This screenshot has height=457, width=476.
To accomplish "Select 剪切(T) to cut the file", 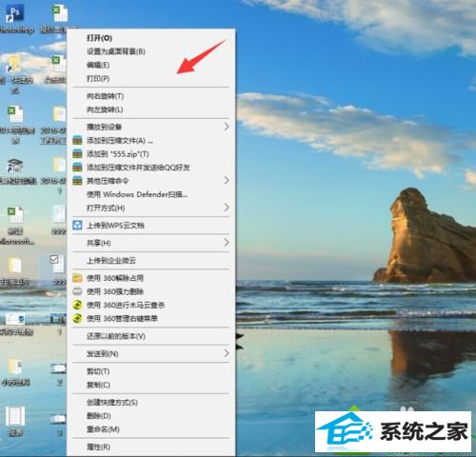I will 98,371.
